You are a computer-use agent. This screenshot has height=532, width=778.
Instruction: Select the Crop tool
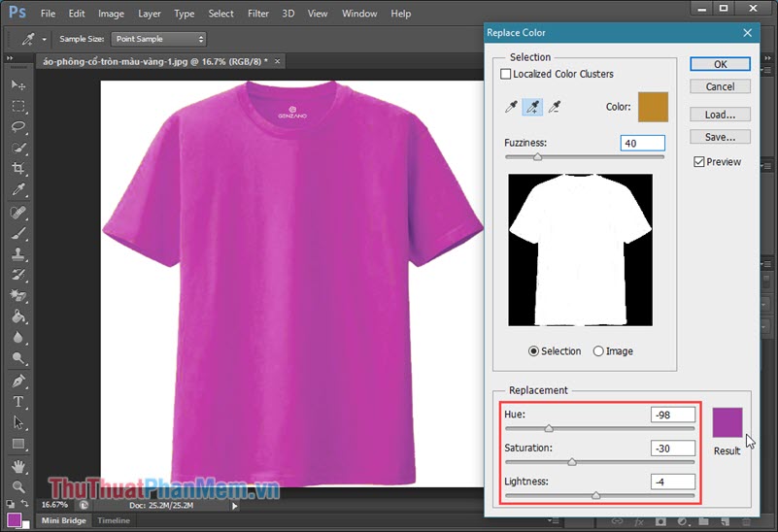(17, 169)
